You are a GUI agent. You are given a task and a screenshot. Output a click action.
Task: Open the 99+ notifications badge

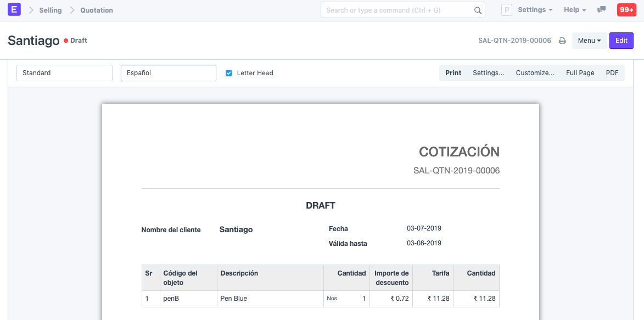click(x=626, y=10)
